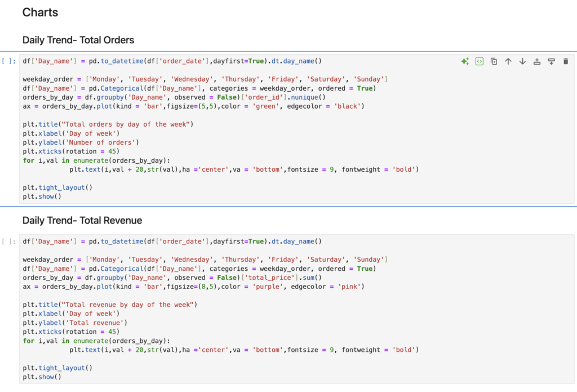Click plt.show() in the first cell
This screenshot has width=577, height=392.
[x=42, y=197]
